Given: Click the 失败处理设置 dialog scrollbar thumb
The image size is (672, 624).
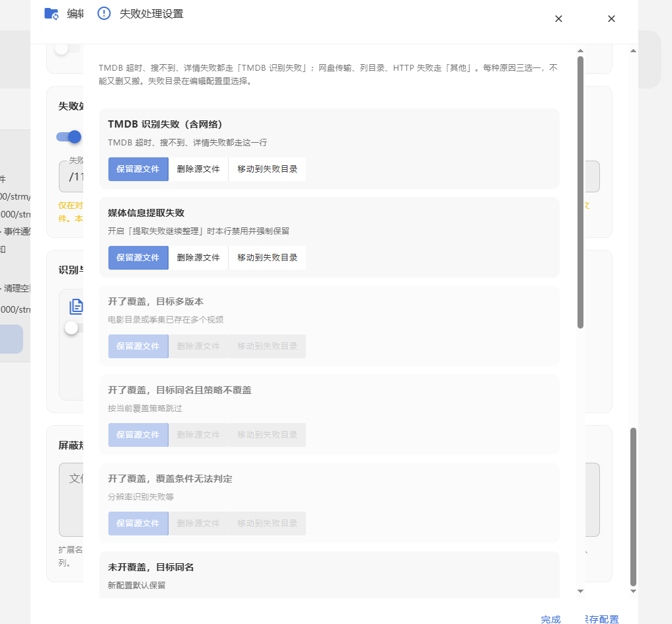Looking at the screenshot, I should [x=580, y=192].
